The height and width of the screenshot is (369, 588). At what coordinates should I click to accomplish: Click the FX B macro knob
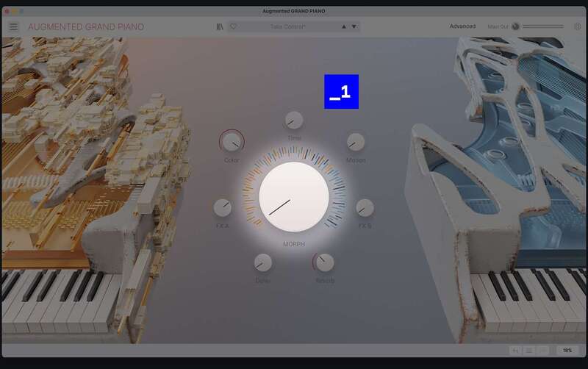coord(365,208)
